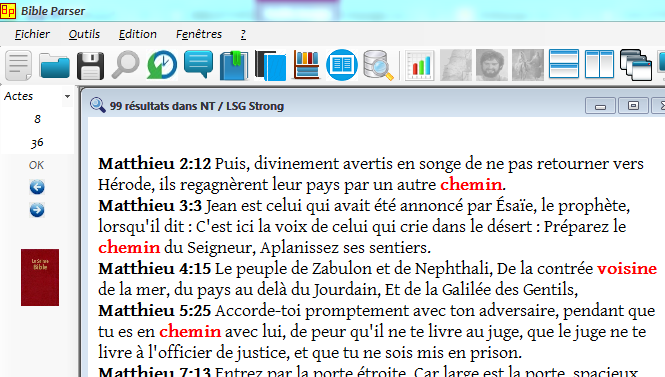Open the Fenêtres menu

(199, 34)
